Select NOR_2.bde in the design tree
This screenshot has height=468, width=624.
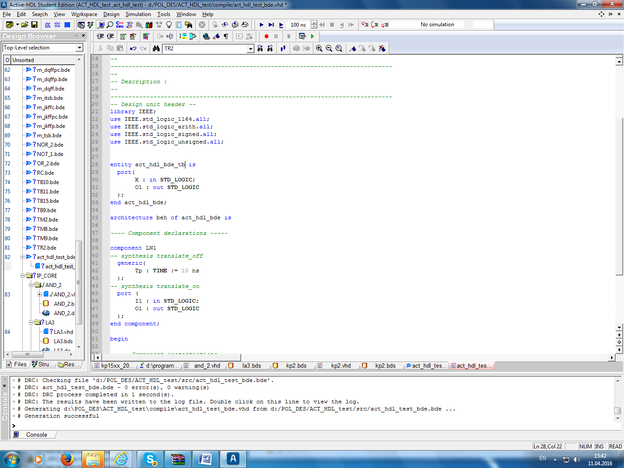click(x=48, y=144)
